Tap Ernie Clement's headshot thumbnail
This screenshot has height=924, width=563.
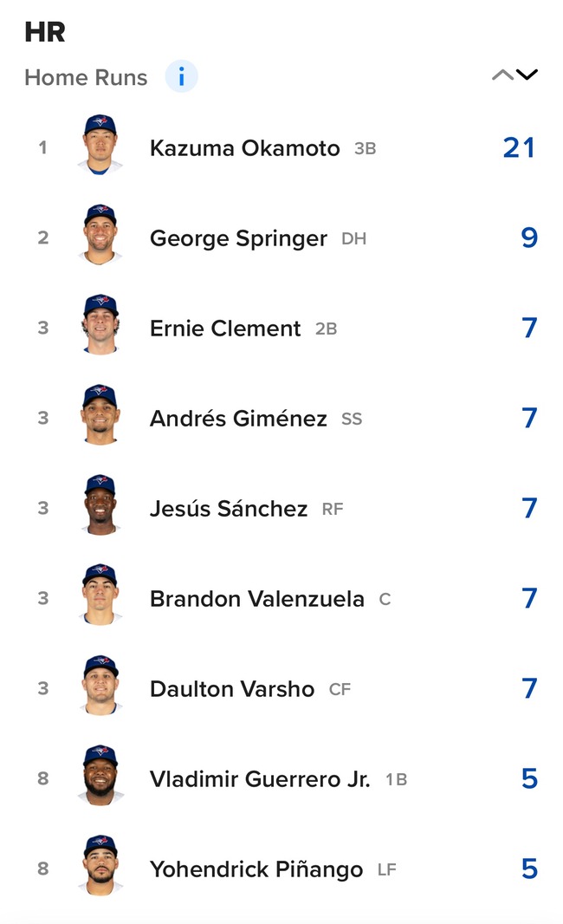(100, 325)
